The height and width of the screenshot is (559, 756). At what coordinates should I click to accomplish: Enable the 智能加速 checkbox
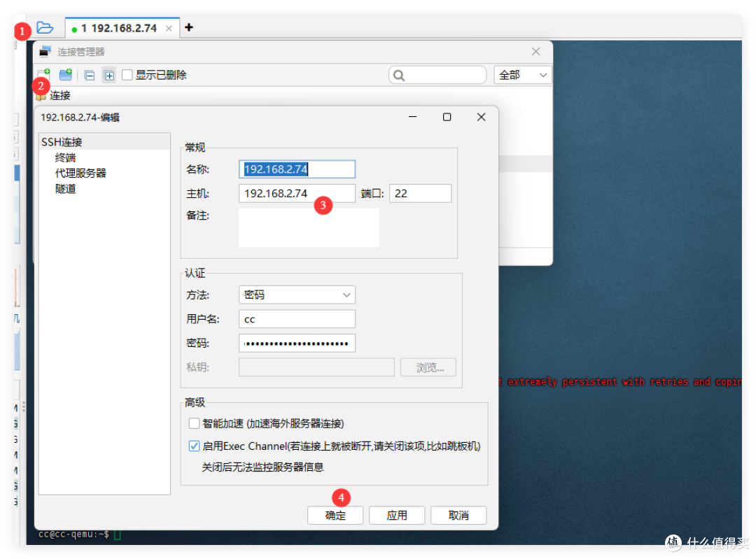[194, 423]
